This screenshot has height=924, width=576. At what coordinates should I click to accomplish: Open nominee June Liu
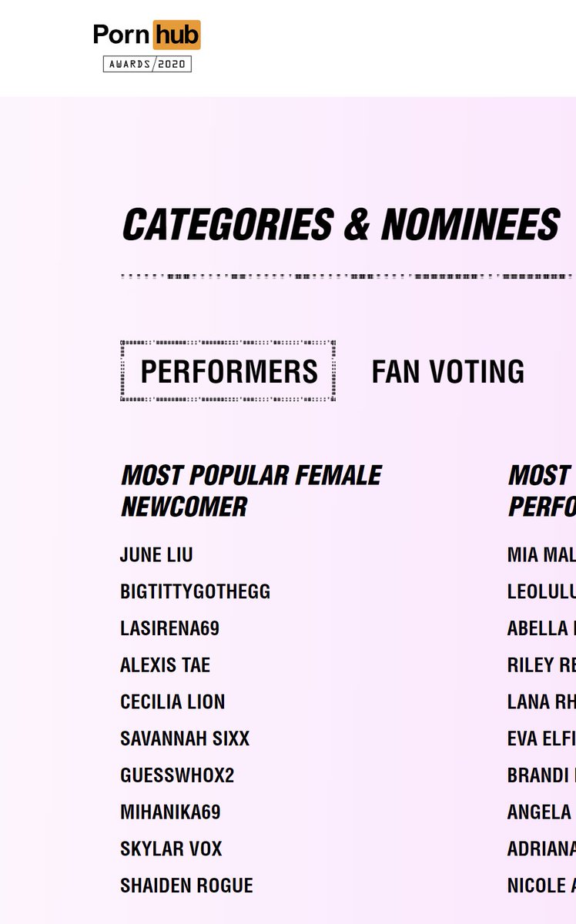tap(156, 555)
